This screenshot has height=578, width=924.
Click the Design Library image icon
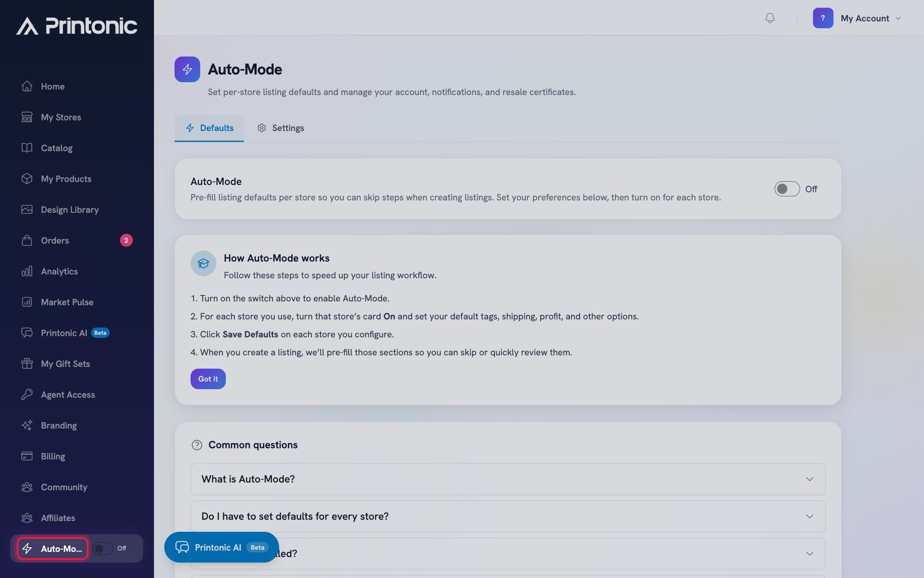coord(27,209)
